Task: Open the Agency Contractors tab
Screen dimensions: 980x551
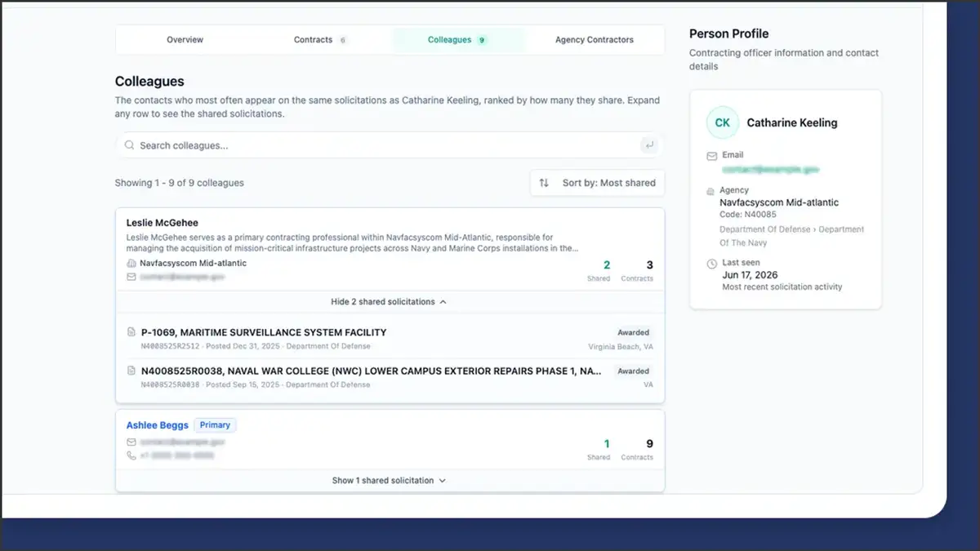Action: [x=594, y=39]
